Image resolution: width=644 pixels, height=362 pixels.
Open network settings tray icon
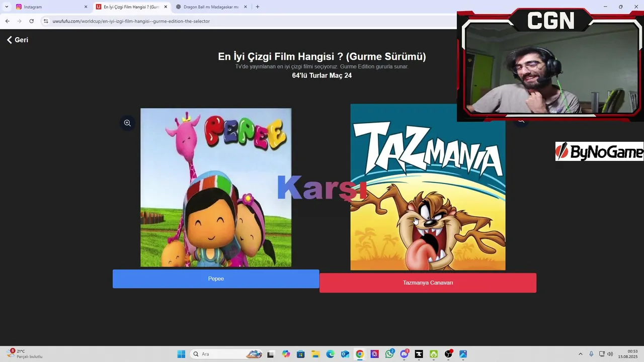[602, 354]
